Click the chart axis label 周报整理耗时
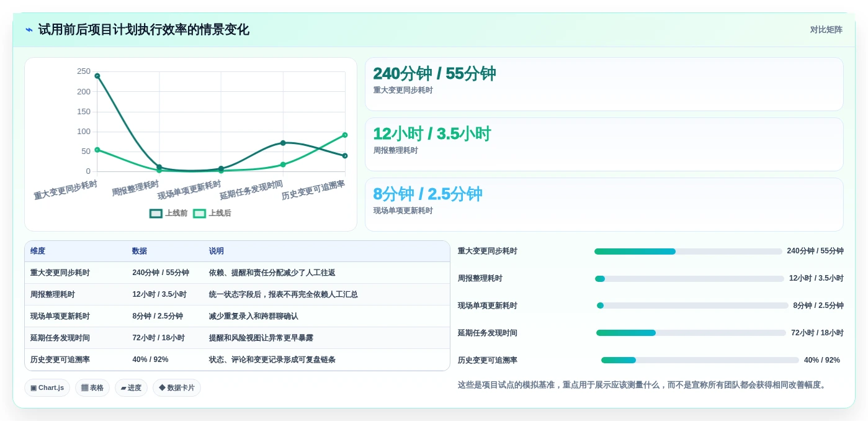The height and width of the screenshot is (421, 868). (x=135, y=188)
